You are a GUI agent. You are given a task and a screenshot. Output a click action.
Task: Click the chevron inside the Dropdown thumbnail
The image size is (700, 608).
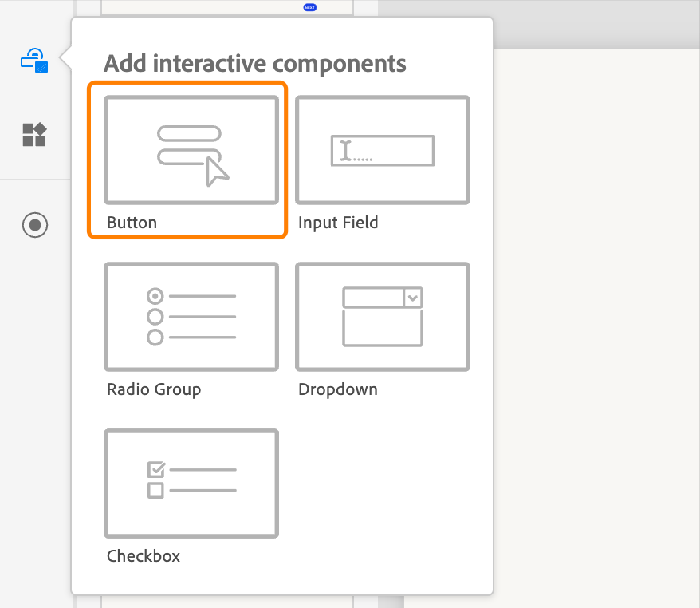[x=413, y=296]
